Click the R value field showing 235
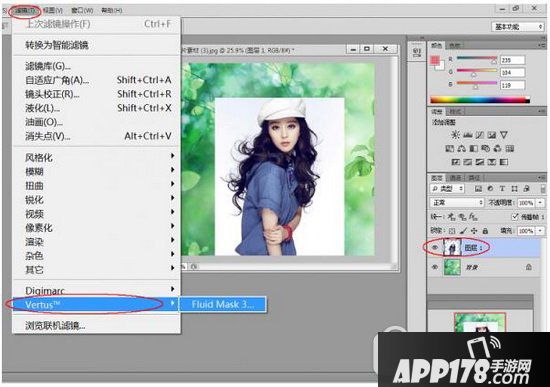Image resolution: width=550 pixels, height=387 pixels. click(x=512, y=60)
